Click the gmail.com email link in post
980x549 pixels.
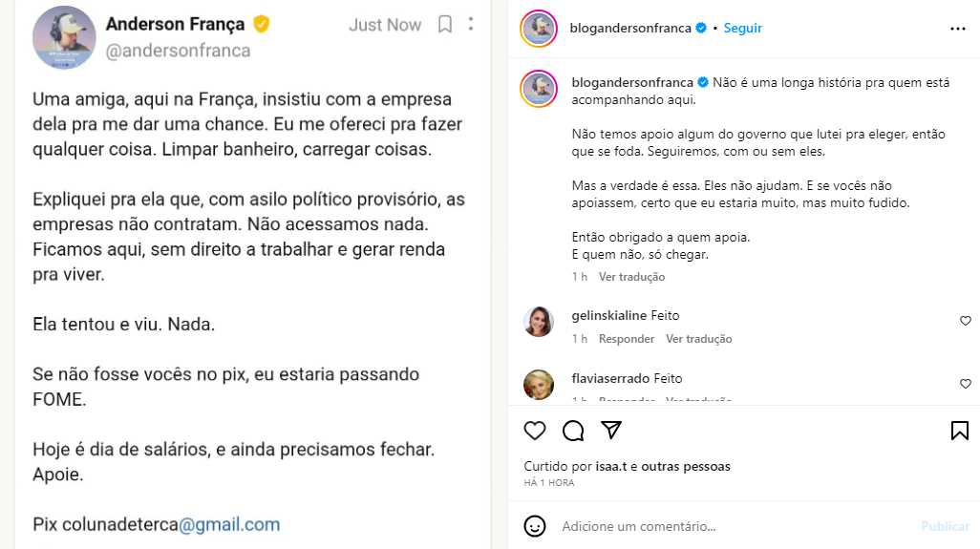(x=229, y=524)
